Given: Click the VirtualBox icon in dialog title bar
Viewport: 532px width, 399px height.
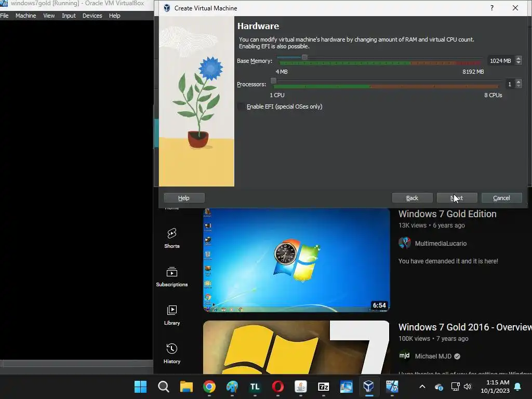Looking at the screenshot, I should [167, 8].
